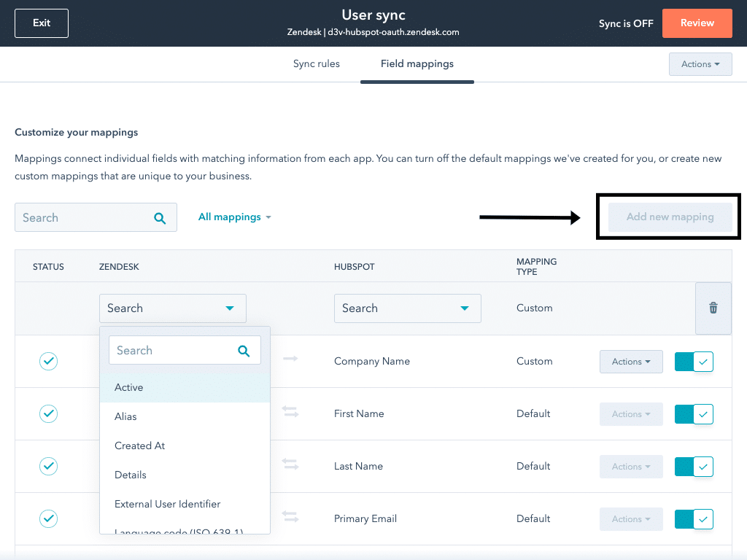
Task: Open the Zendesk field Search dropdown
Action: click(172, 308)
